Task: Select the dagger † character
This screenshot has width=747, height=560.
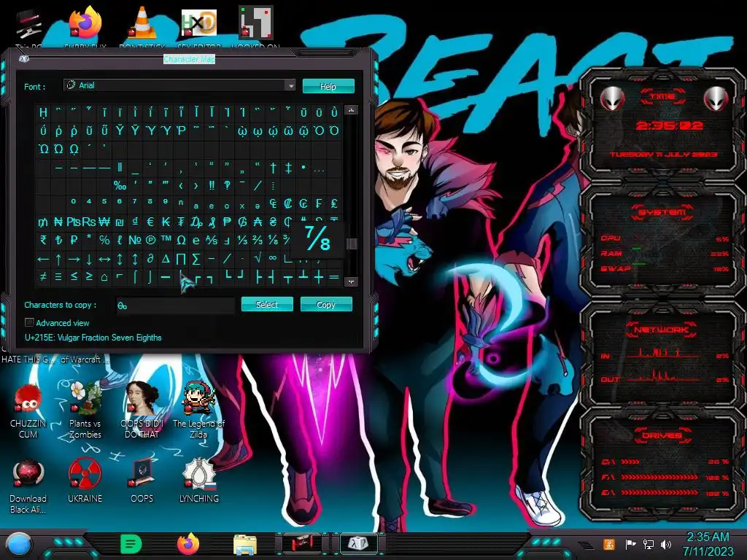Action: click(273, 168)
